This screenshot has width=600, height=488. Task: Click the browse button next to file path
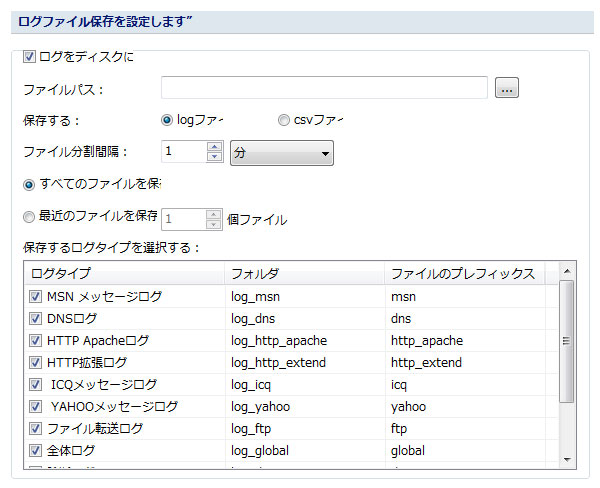point(507,89)
